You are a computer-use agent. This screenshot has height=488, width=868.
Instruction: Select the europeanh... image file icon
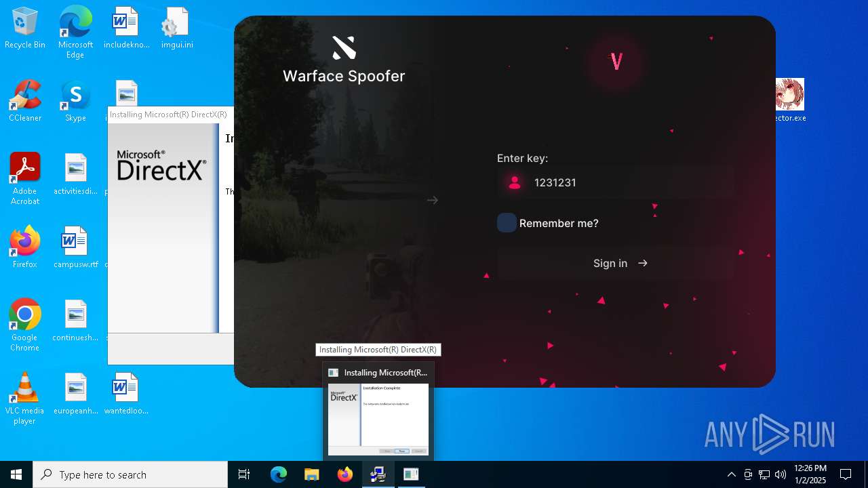pos(75,394)
